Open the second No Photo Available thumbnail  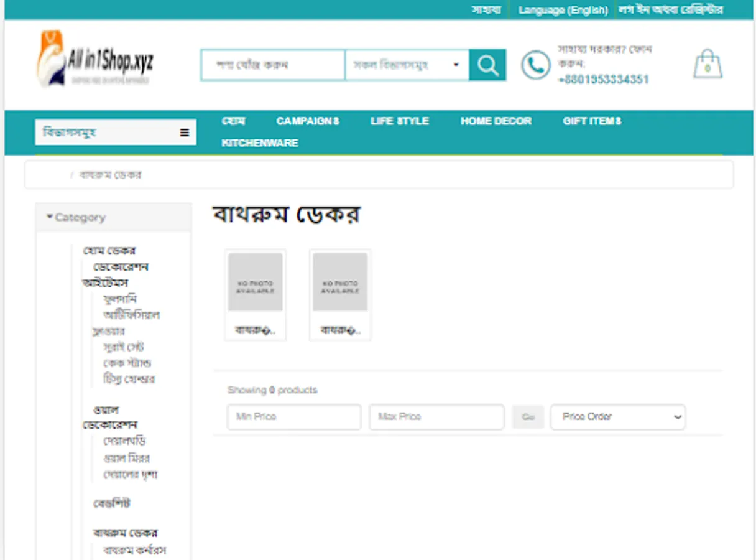[x=340, y=282]
